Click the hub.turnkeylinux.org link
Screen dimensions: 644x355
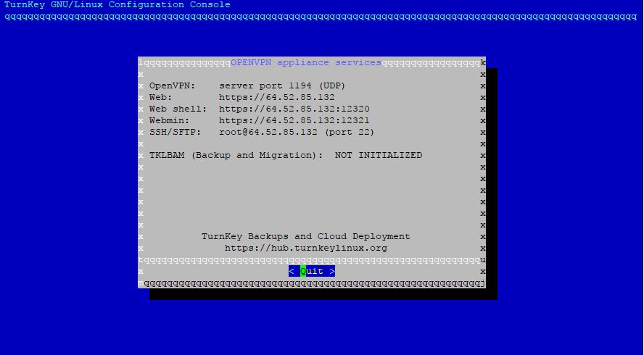click(x=306, y=248)
